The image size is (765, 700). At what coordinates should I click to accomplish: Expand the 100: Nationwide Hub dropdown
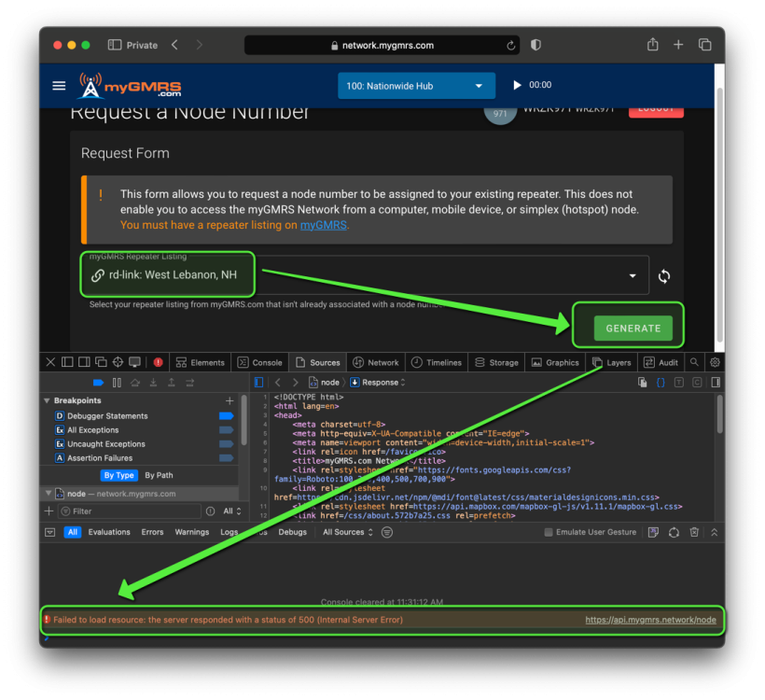pyautogui.click(x=415, y=86)
